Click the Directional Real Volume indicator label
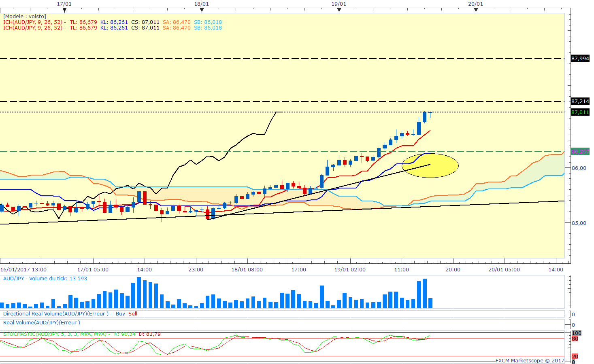594x364 pixels. pos(56,314)
